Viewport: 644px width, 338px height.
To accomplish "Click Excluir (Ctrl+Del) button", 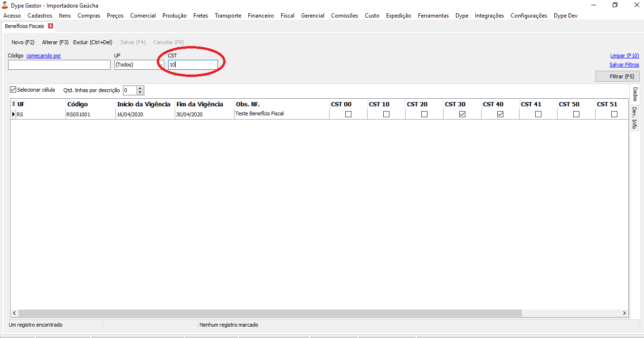I will click(93, 42).
